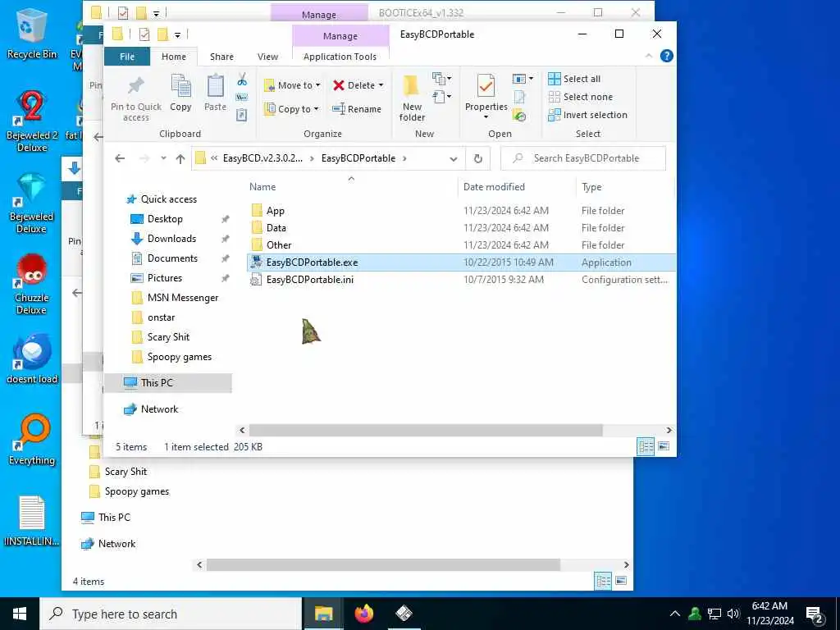The image size is (840, 630).
Task: Sort by the Name column header
Action: (x=262, y=187)
